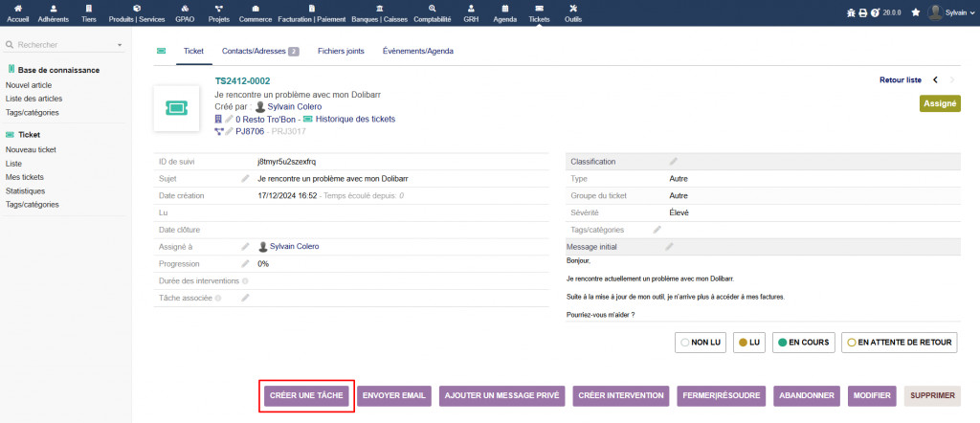The height and width of the screenshot is (423, 980).
Task: Open the Outils tools icon
Action: 573,12
